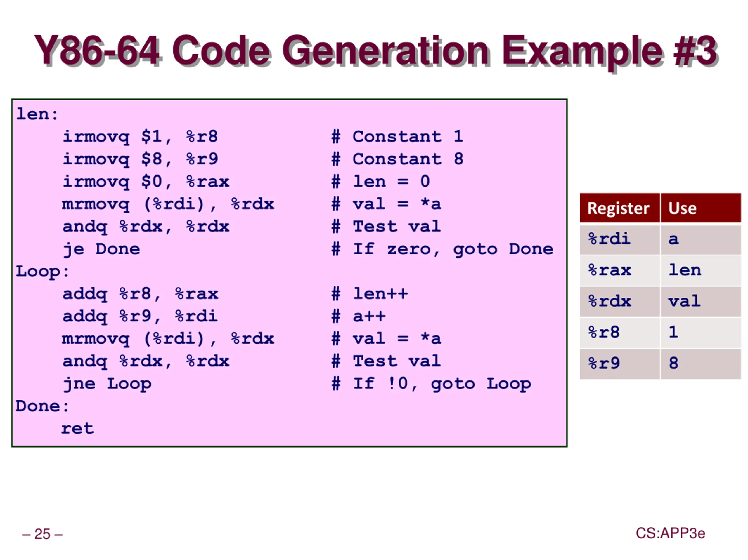Click the comment '# Constant 1'
748x560 pixels.
[x=397, y=137]
